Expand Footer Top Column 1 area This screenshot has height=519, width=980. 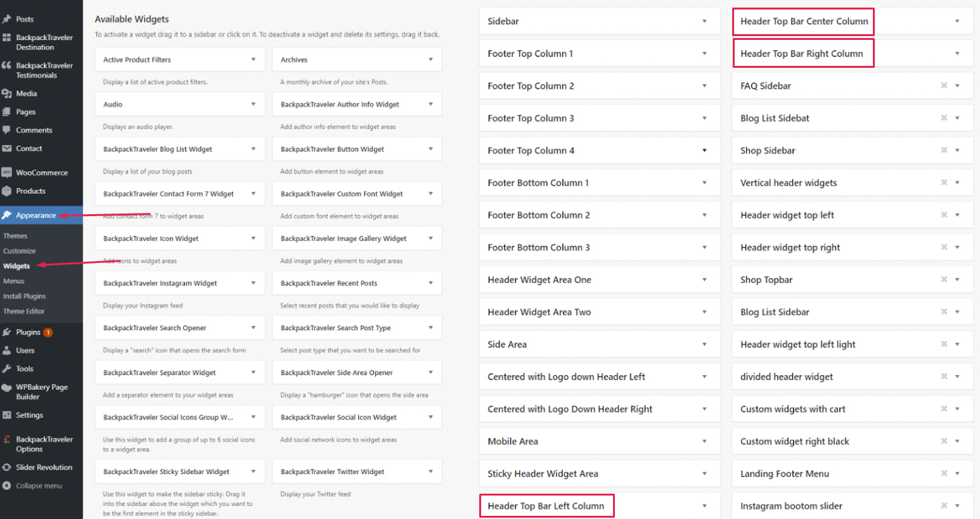(x=704, y=53)
